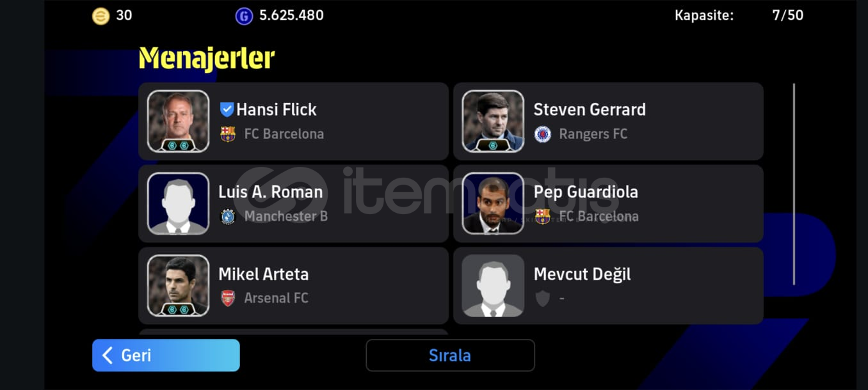Tap the blue checkmark badge beside Hansi Flick

pyautogui.click(x=227, y=109)
